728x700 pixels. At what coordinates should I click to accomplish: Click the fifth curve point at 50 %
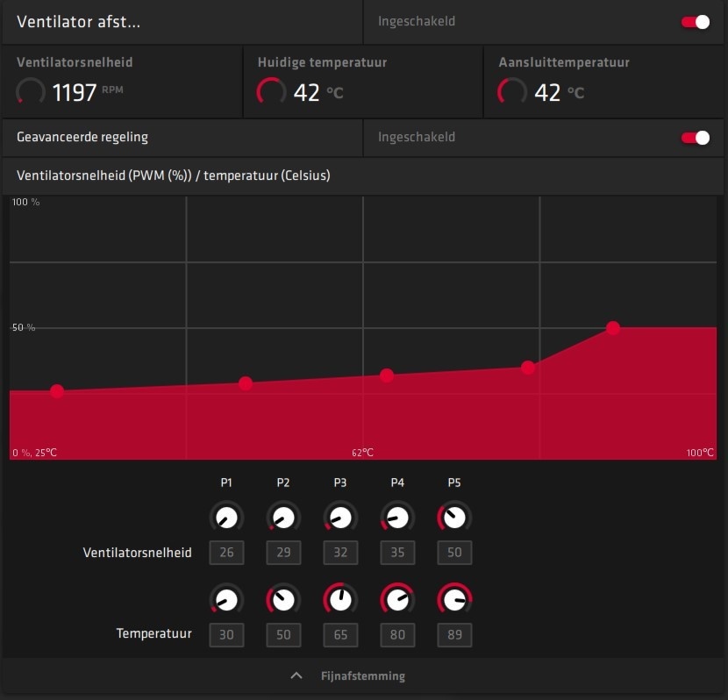click(x=613, y=328)
